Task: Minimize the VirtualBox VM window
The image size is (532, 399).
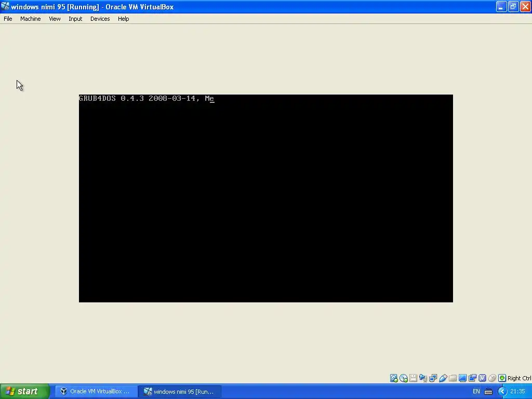Action: (x=501, y=6)
